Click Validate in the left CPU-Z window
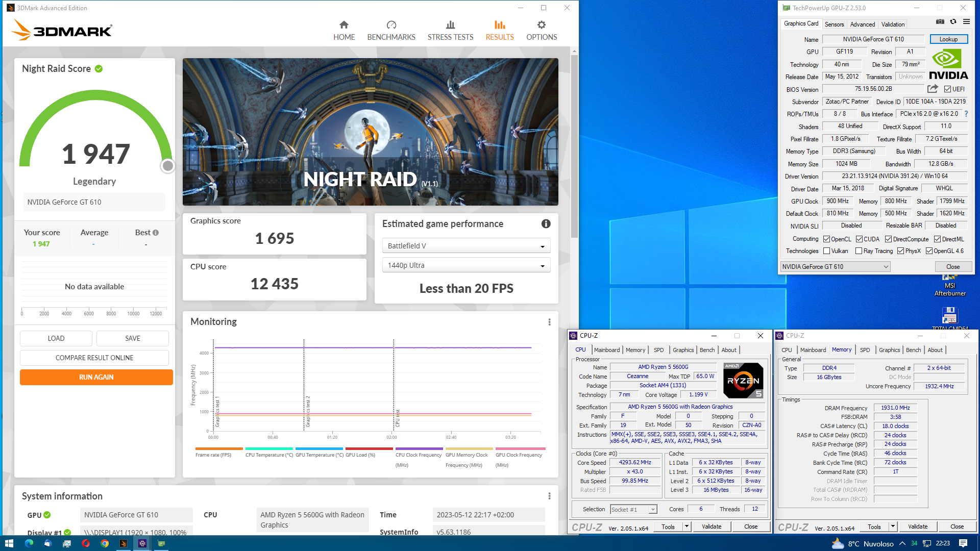980x551 pixels. (x=712, y=527)
